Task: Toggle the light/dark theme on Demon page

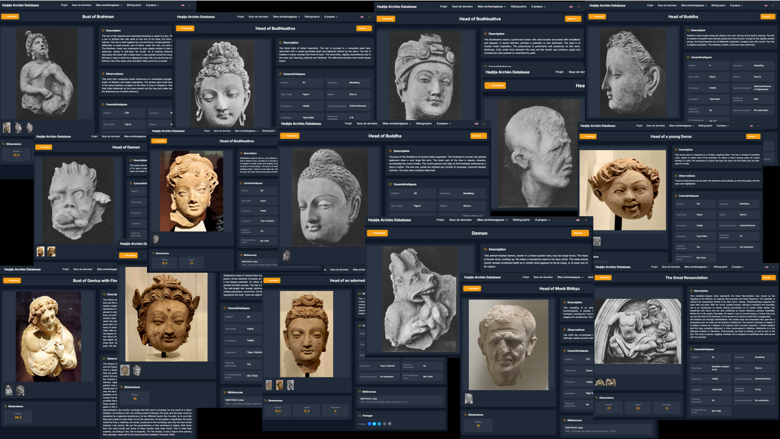Action: pyautogui.click(x=585, y=220)
